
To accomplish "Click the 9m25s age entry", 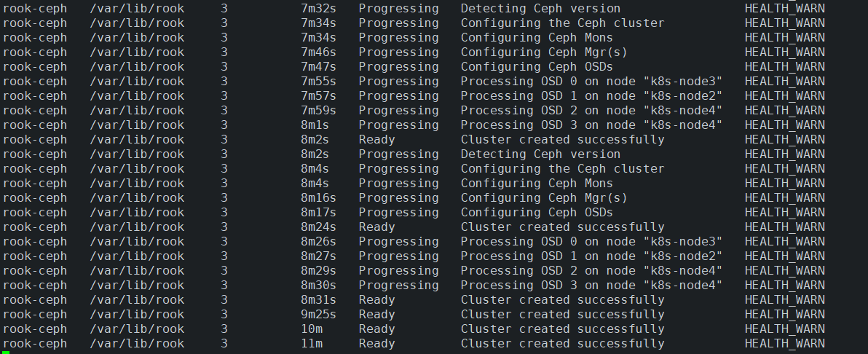I will (x=318, y=314).
